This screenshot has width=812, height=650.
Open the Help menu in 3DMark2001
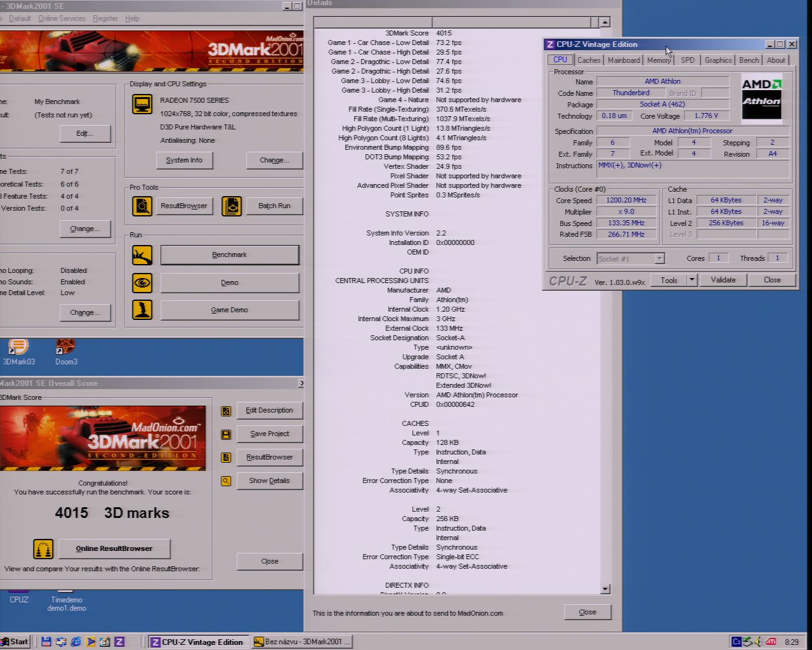(x=132, y=18)
